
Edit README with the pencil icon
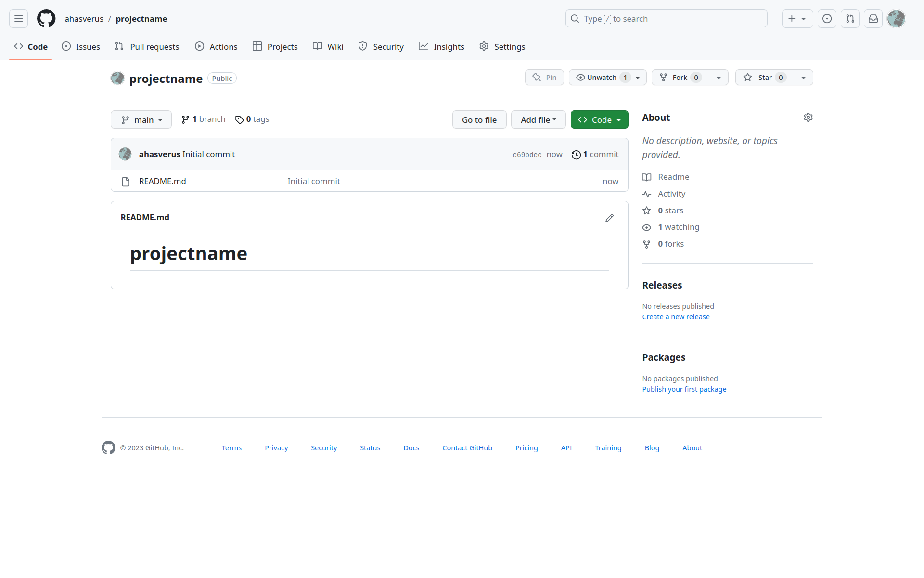[x=609, y=218]
